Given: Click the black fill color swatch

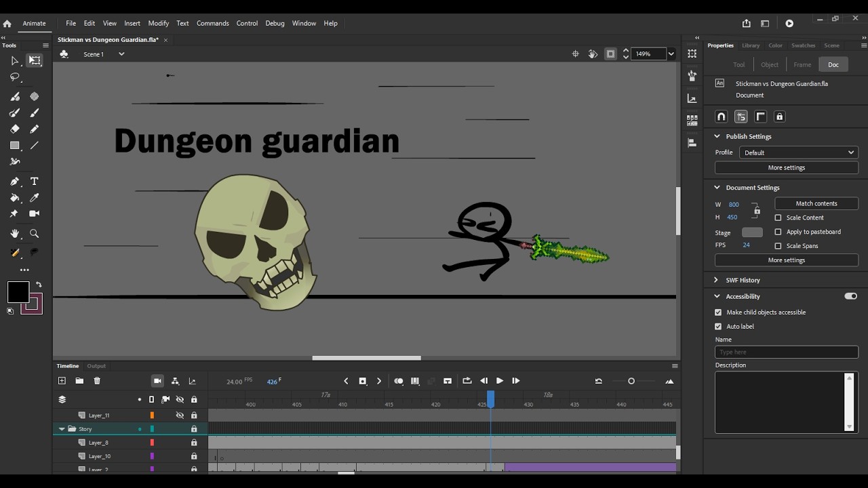Looking at the screenshot, I should (x=18, y=292).
